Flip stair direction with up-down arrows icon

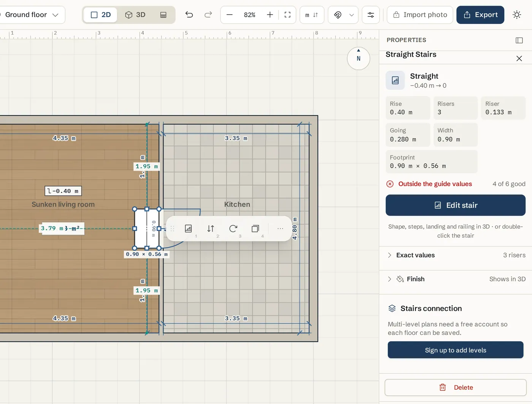[x=211, y=229]
